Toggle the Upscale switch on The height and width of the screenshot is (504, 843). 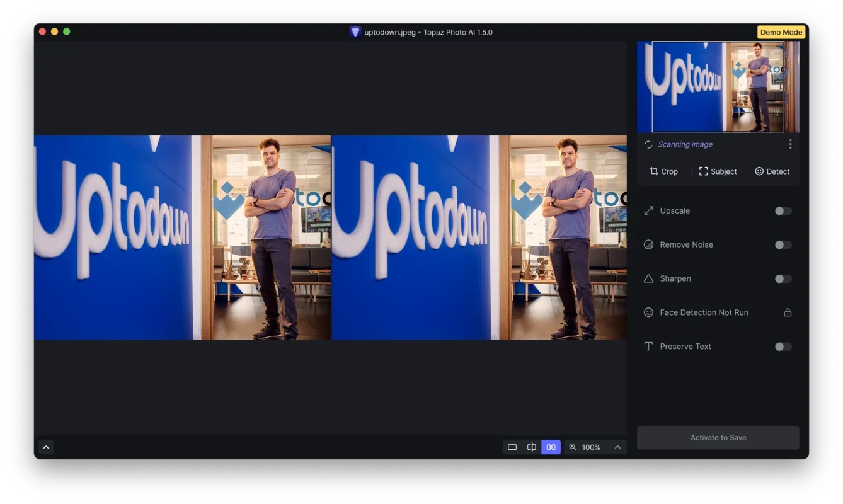783,211
